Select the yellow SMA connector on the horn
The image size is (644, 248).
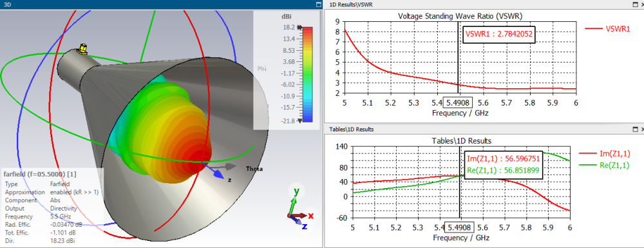[x=82, y=49]
